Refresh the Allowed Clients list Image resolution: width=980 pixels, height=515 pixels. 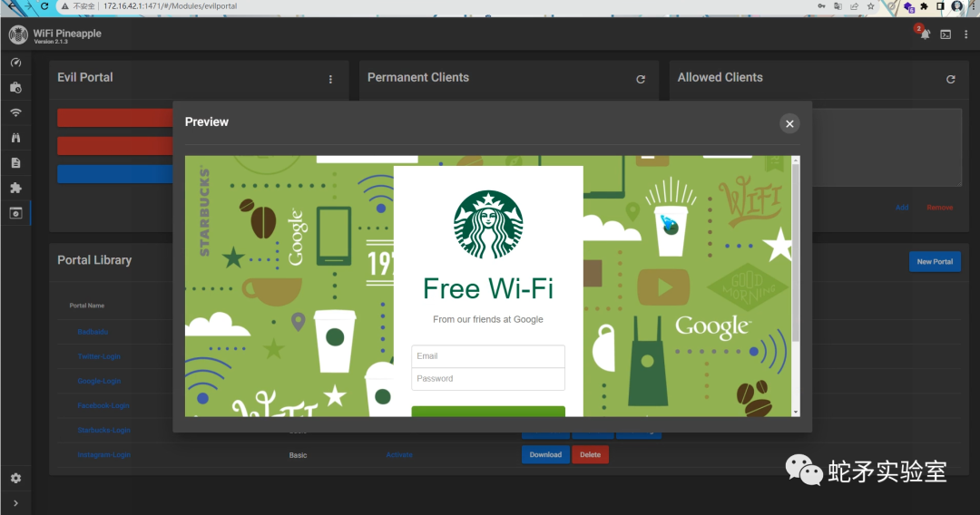tap(951, 79)
